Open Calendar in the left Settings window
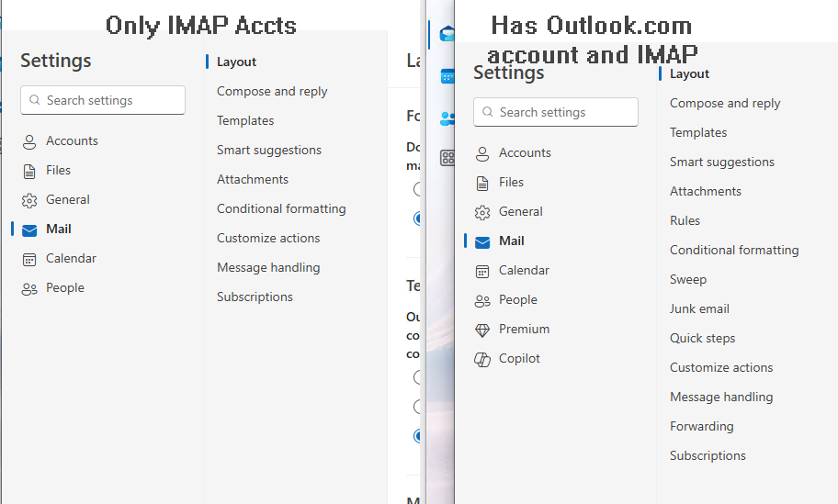This screenshot has height=504, width=838. (x=59, y=258)
